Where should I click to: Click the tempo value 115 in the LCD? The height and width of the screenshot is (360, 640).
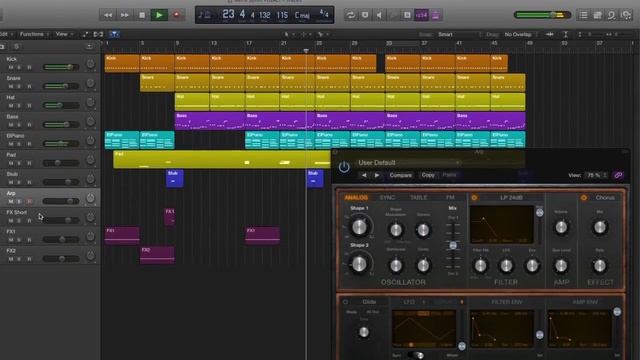coord(282,15)
